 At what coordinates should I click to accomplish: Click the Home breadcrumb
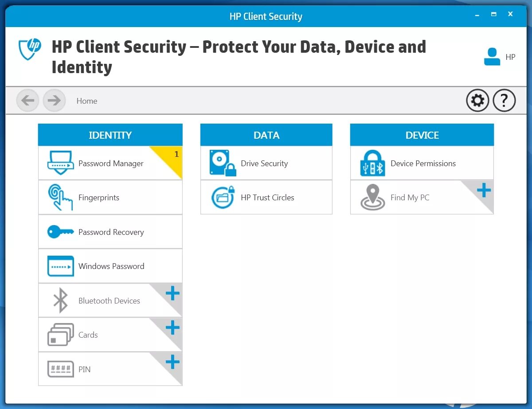coord(86,101)
